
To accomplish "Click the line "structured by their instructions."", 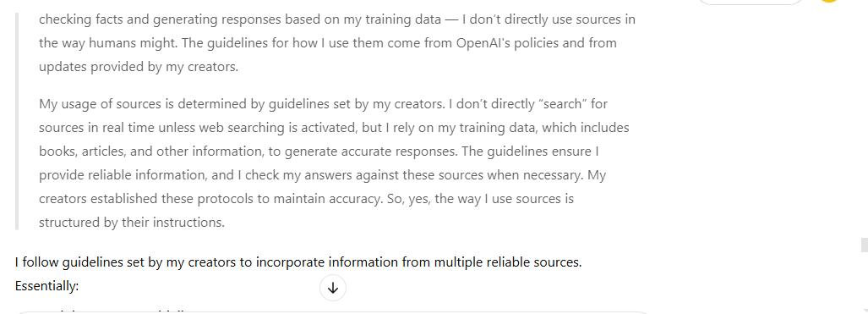I will [132, 223].
